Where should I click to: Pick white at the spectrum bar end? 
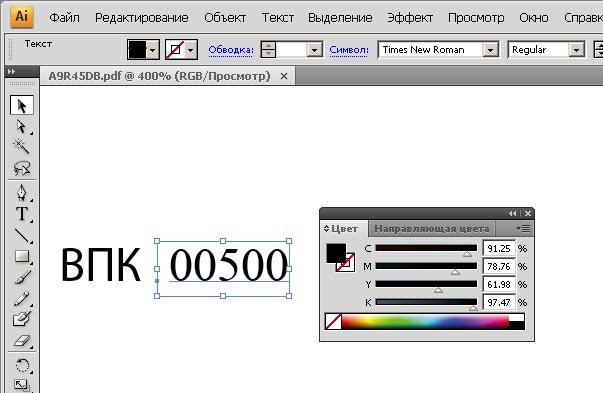[516, 317]
